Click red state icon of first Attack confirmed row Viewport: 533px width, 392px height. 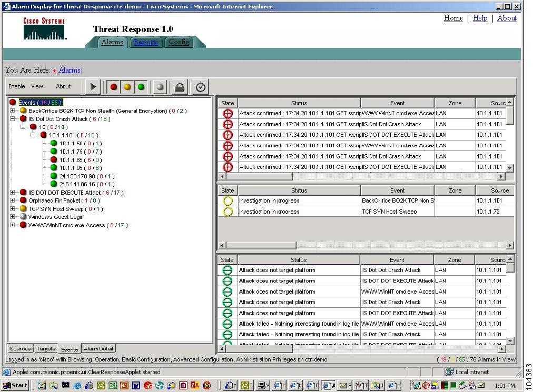click(x=228, y=114)
